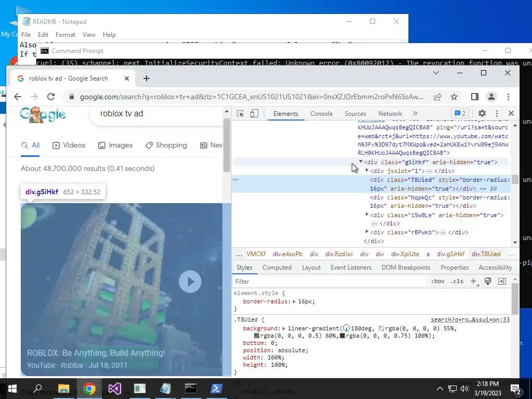The height and width of the screenshot is (399, 532).
Task: Toggle Chrome side panel icon
Action: coord(475,97)
